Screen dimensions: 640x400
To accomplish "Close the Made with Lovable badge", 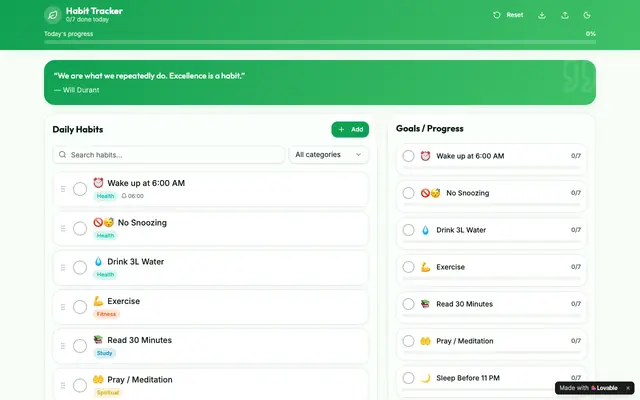I will pyautogui.click(x=628, y=388).
